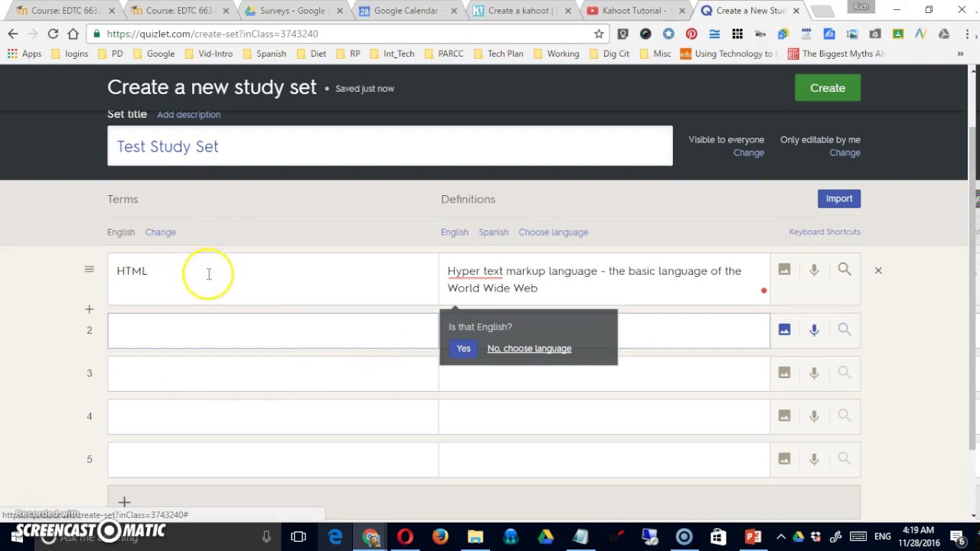Image resolution: width=980 pixels, height=551 pixels.
Task: Click Choose language for definitions
Action: pos(553,232)
